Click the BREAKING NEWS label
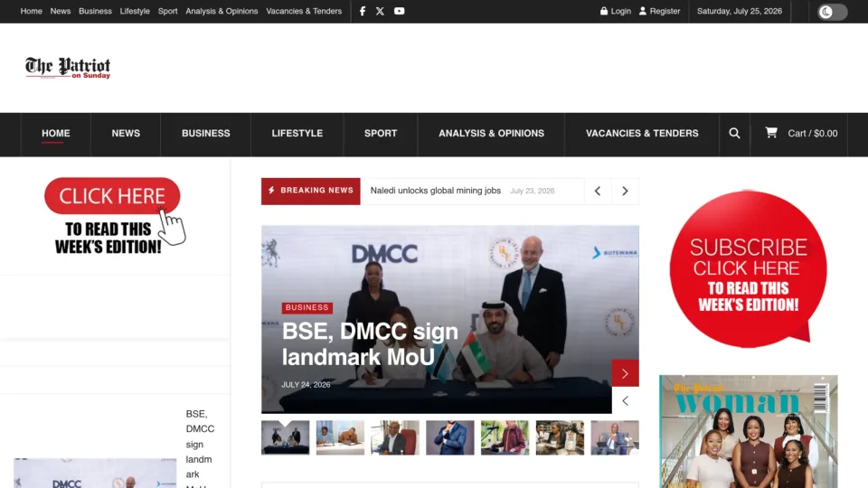Image resolution: width=868 pixels, height=488 pixels. pos(310,191)
